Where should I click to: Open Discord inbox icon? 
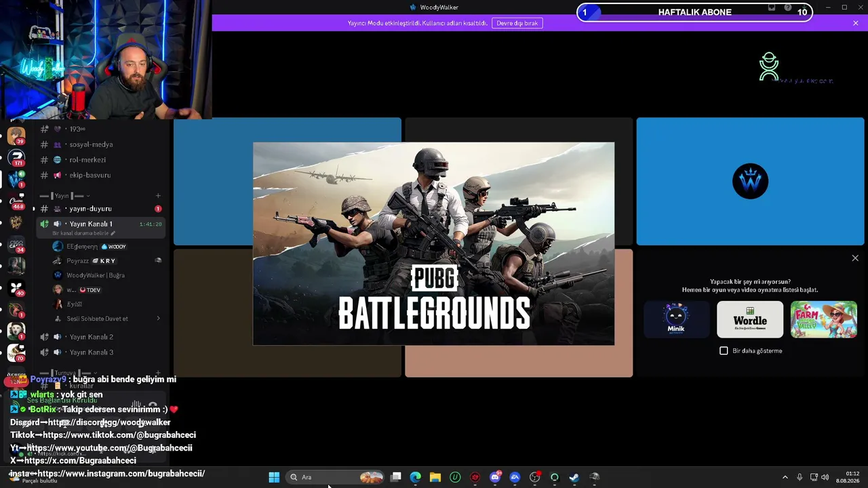click(x=772, y=7)
